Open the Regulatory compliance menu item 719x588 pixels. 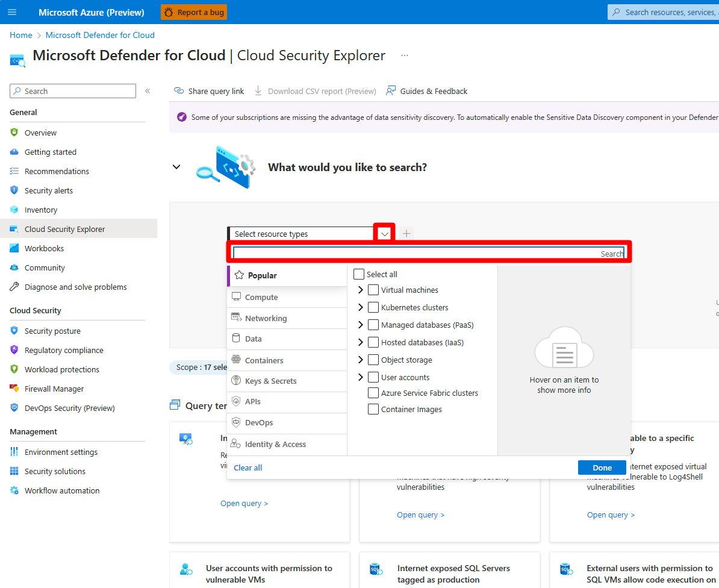click(x=64, y=350)
